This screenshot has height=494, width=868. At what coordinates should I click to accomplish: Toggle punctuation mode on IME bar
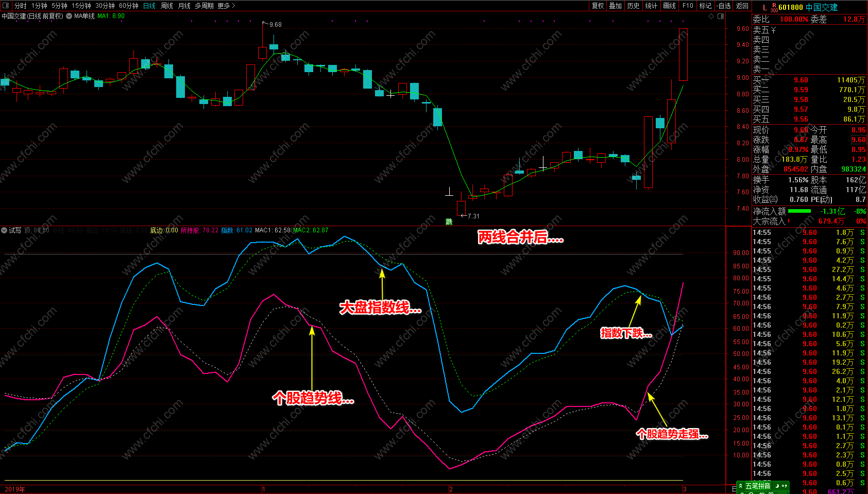coord(784,486)
